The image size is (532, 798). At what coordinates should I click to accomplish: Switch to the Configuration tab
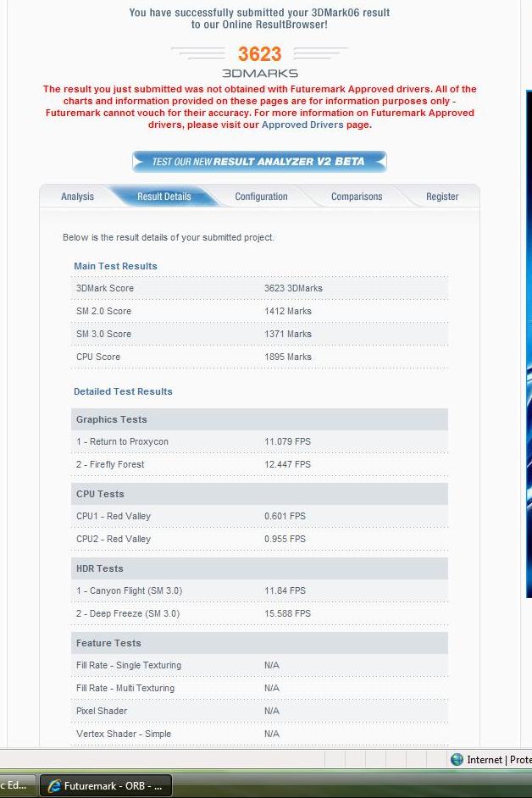click(x=261, y=197)
